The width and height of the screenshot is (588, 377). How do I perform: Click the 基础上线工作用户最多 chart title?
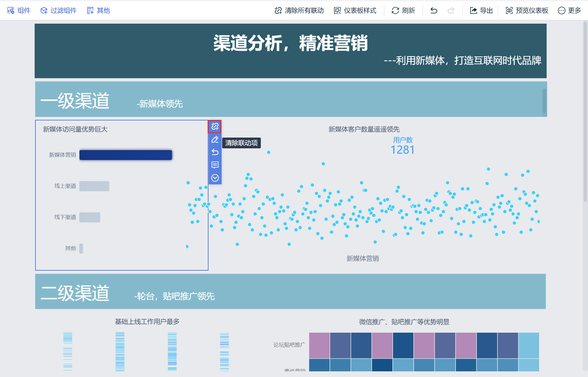pos(147,322)
